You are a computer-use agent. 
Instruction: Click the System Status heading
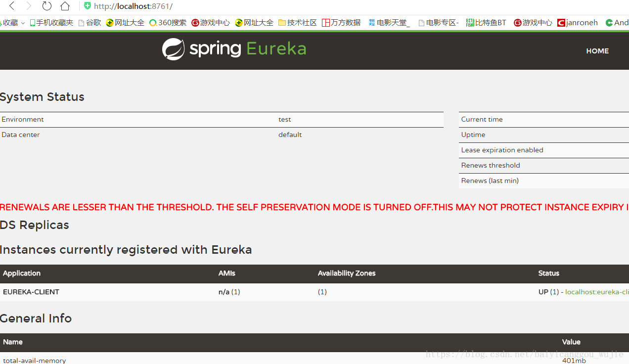coord(42,97)
